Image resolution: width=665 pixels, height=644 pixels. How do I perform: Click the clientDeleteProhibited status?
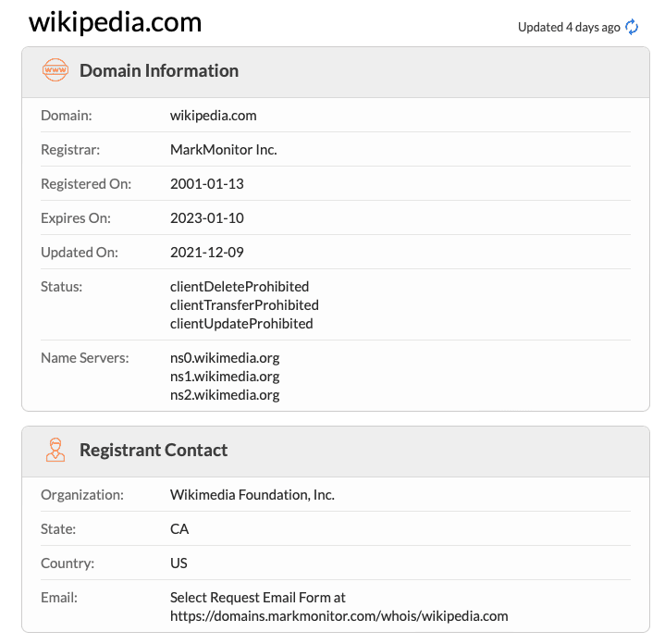[x=240, y=287]
